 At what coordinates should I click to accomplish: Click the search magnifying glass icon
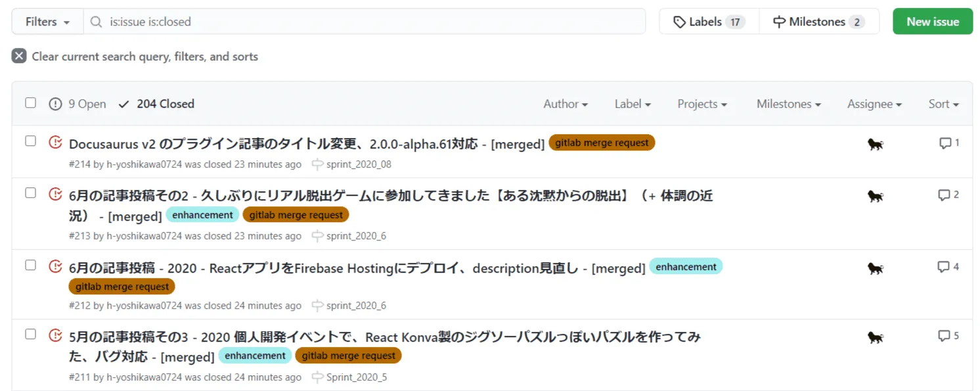[98, 21]
